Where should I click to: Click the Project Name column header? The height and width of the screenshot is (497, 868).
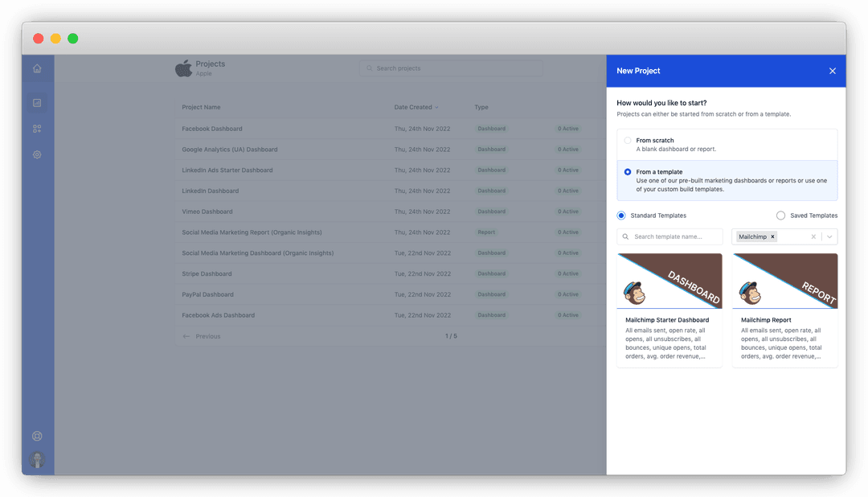pyautogui.click(x=201, y=107)
